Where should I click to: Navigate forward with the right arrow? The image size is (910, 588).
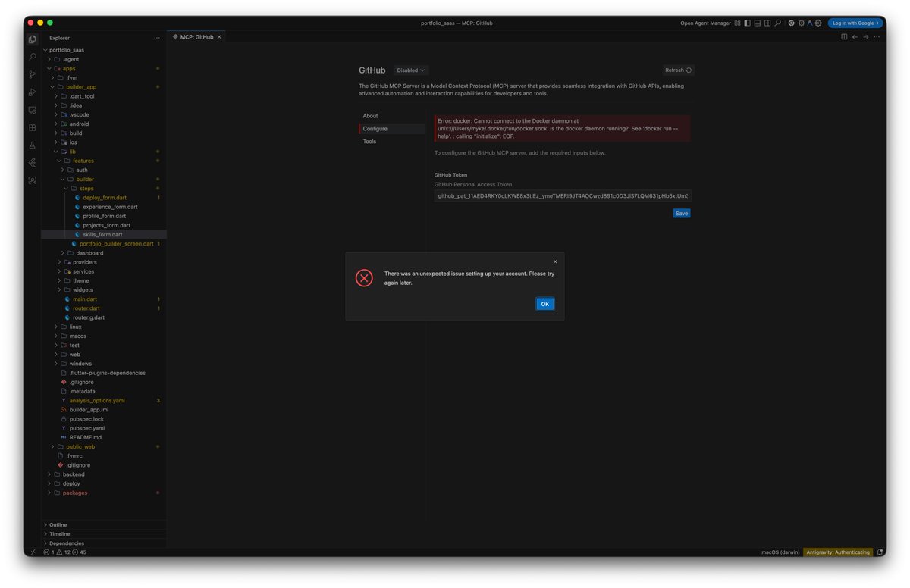(866, 37)
